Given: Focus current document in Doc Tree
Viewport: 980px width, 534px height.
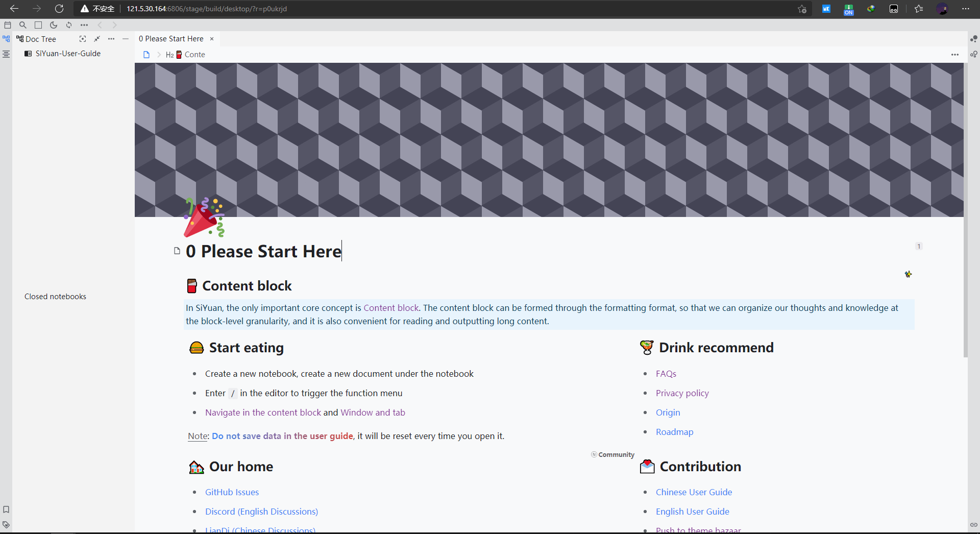Looking at the screenshot, I should click(x=83, y=39).
